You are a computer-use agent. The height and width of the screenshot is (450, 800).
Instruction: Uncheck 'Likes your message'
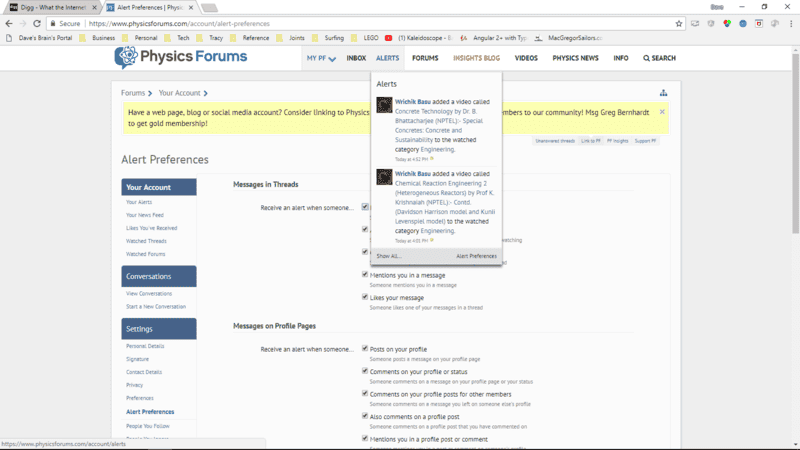click(365, 297)
